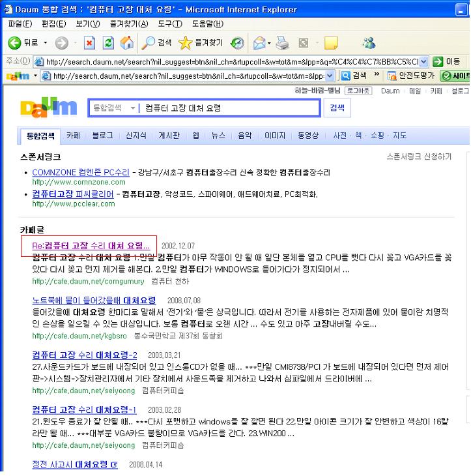
Task: Open the Messenger people icon
Action: click(369, 43)
